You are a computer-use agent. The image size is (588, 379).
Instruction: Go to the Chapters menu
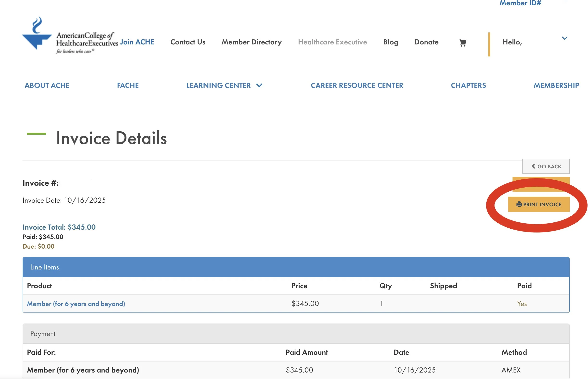[468, 86]
